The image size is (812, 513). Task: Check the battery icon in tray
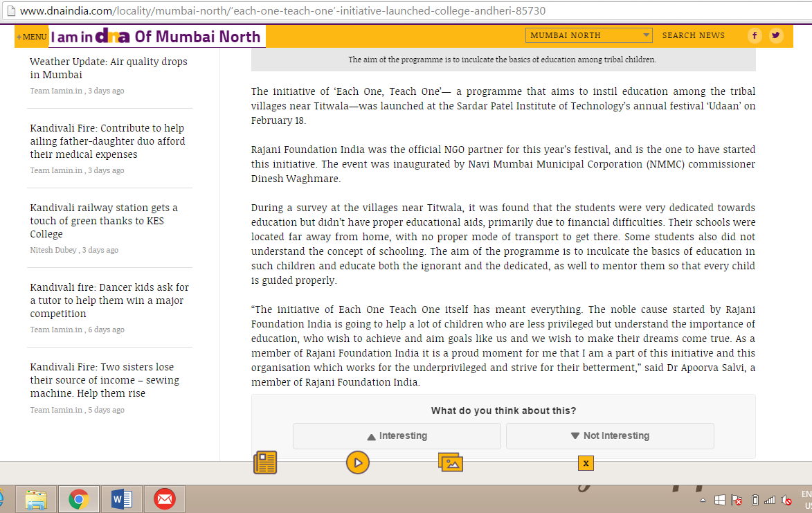755,500
